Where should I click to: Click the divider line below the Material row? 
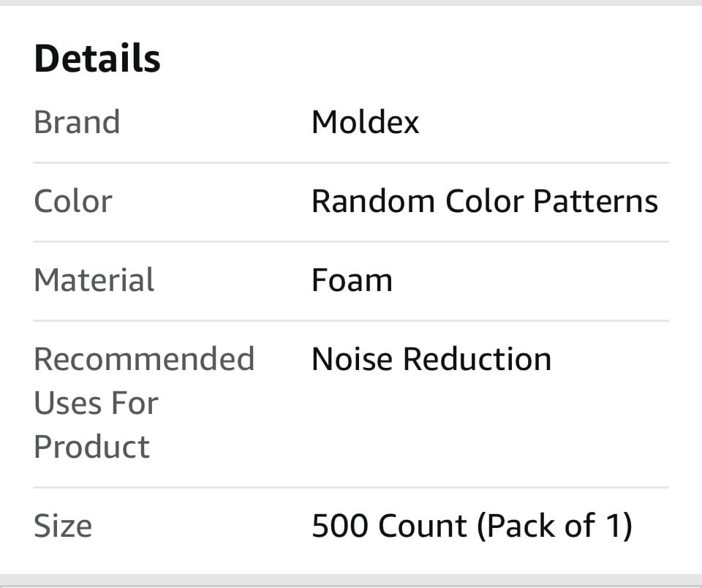[x=351, y=320]
